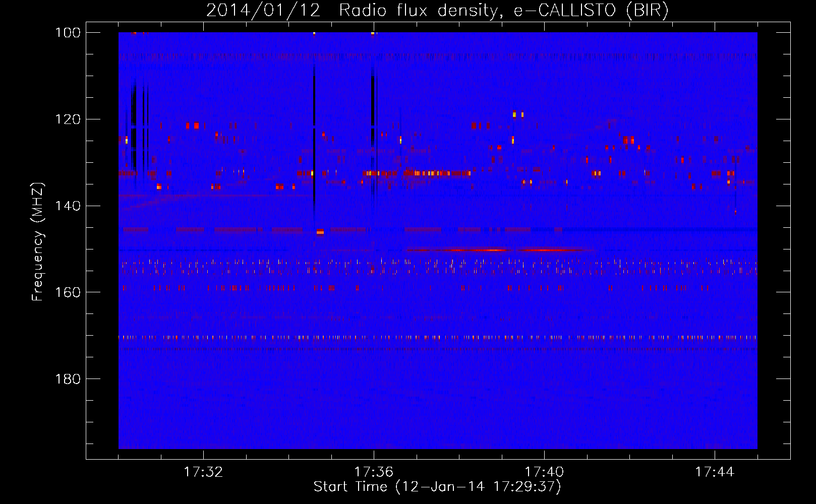This screenshot has width=816, height=504.
Task: Click the 17:32 time tick label
Action: coord(203,472)
